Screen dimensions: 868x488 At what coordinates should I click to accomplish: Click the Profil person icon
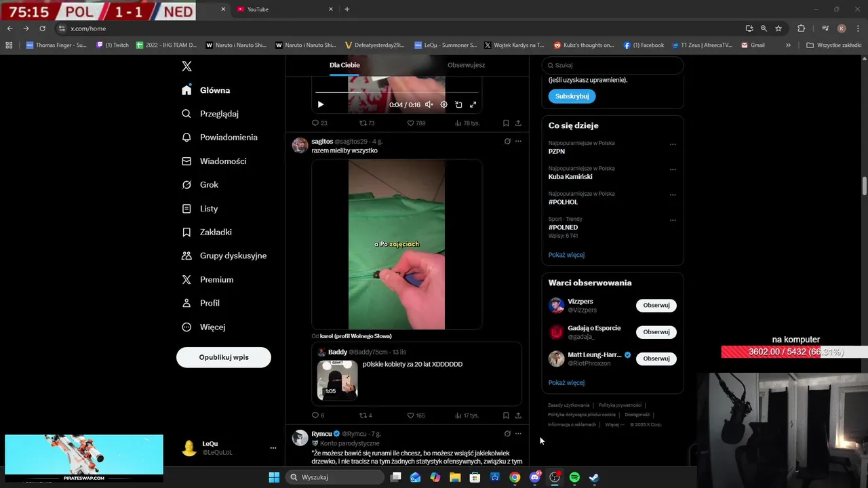(186, 303)
